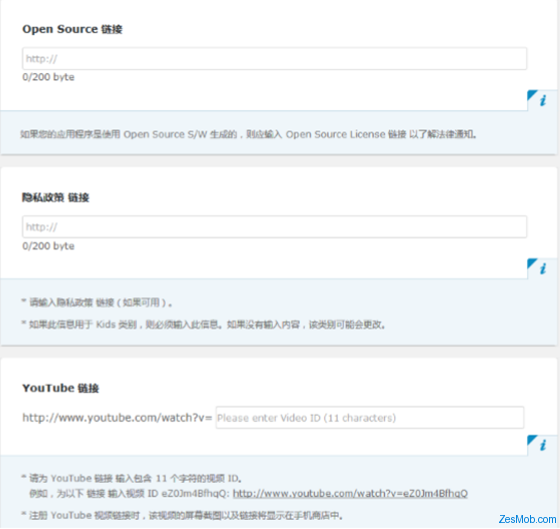Click the byte counter below privacy policy field

point(48,246)
